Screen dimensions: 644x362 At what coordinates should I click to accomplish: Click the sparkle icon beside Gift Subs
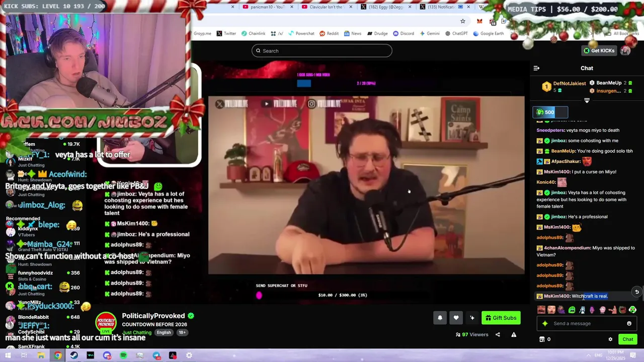coord(472,318)
